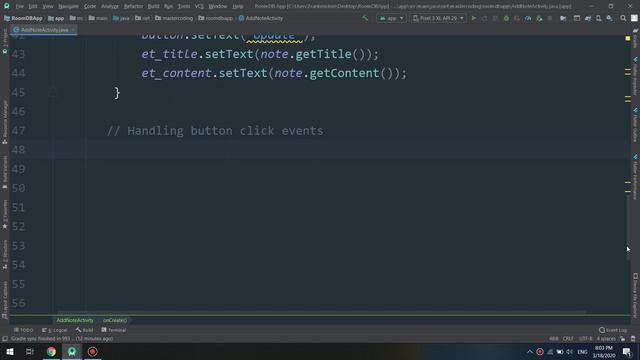
Task: Open Search Everywhere magnifier icon
Action: [623, 18]
